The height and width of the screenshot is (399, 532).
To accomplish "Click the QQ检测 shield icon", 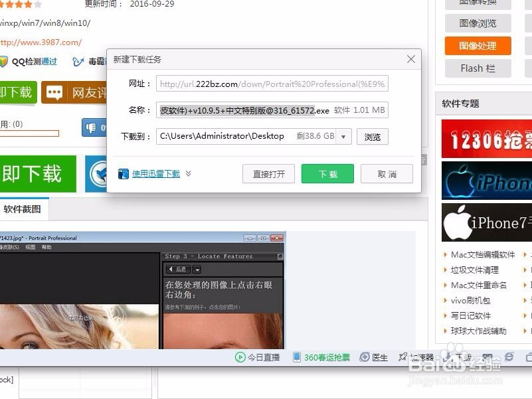I will click(3, 62).
